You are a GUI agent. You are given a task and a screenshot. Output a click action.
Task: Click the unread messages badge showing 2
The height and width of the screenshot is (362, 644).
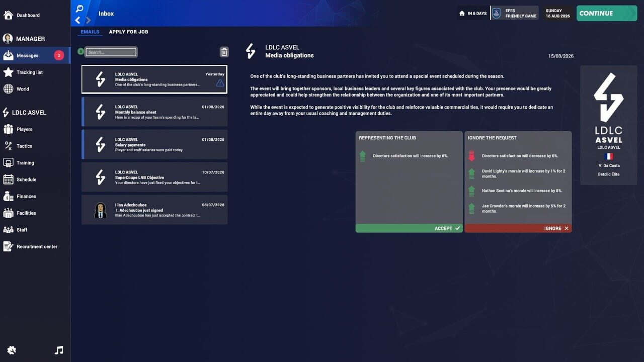(x=59, y=55)
